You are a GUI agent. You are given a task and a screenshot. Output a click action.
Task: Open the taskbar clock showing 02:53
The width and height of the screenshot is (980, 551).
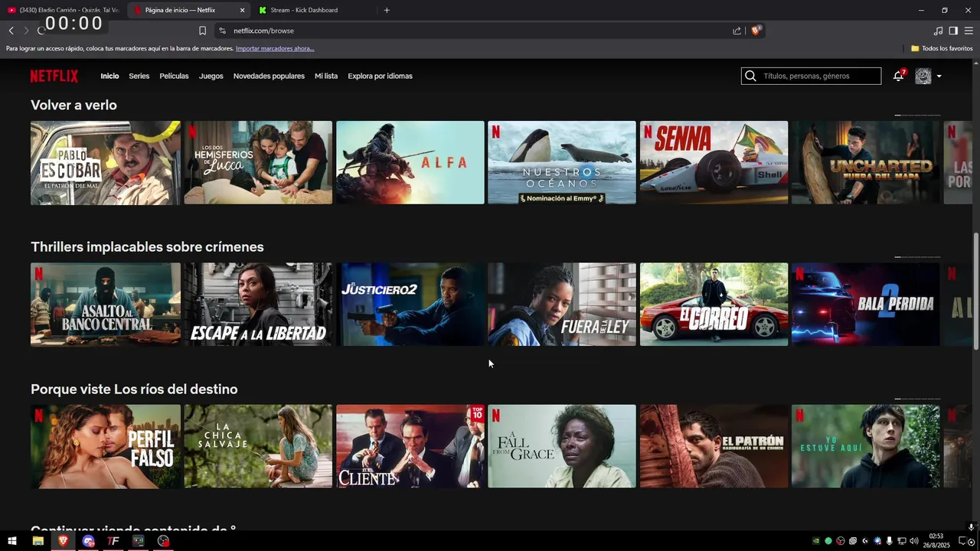point(936,540)
